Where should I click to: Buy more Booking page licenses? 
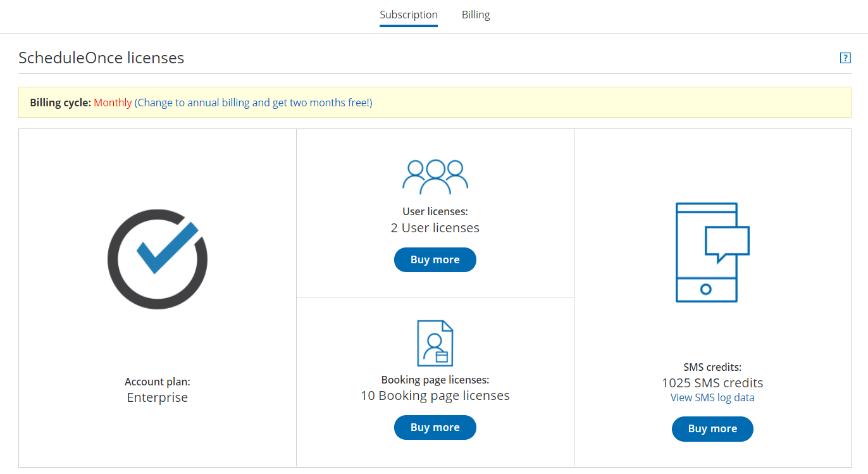coord(435,428)
